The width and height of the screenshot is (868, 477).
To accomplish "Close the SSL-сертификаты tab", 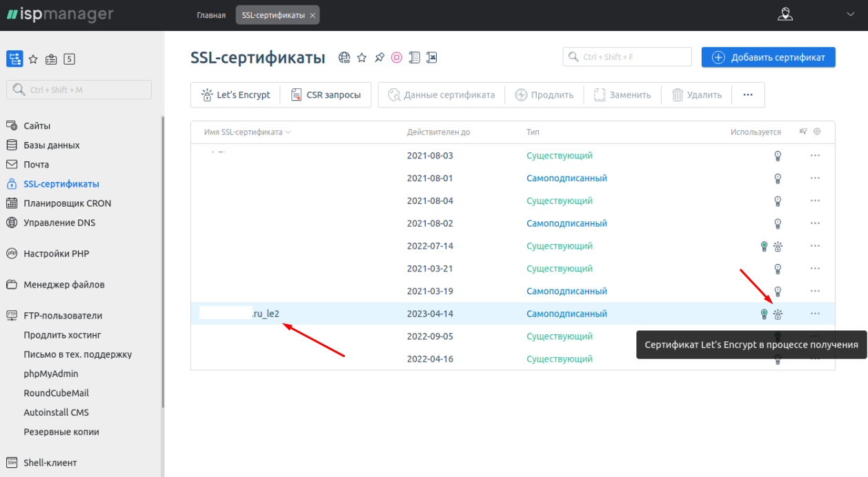I will 313,15.
